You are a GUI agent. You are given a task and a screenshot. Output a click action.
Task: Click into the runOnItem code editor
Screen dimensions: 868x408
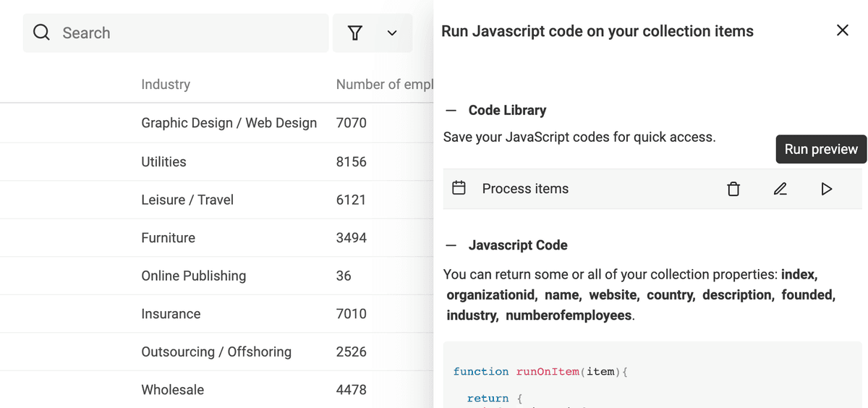coord(652,375)
